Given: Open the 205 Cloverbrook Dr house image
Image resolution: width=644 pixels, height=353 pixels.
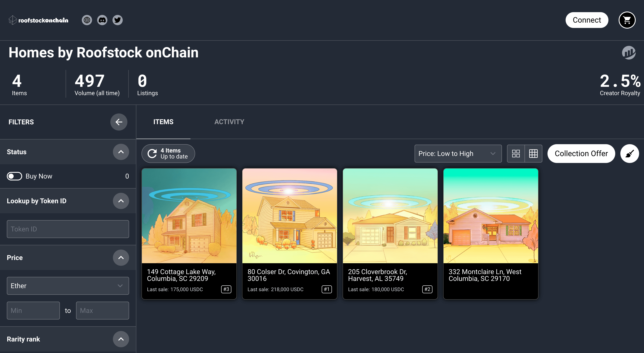Looking at the screenshot, I should pyautogui.click(x=390, y=216).
